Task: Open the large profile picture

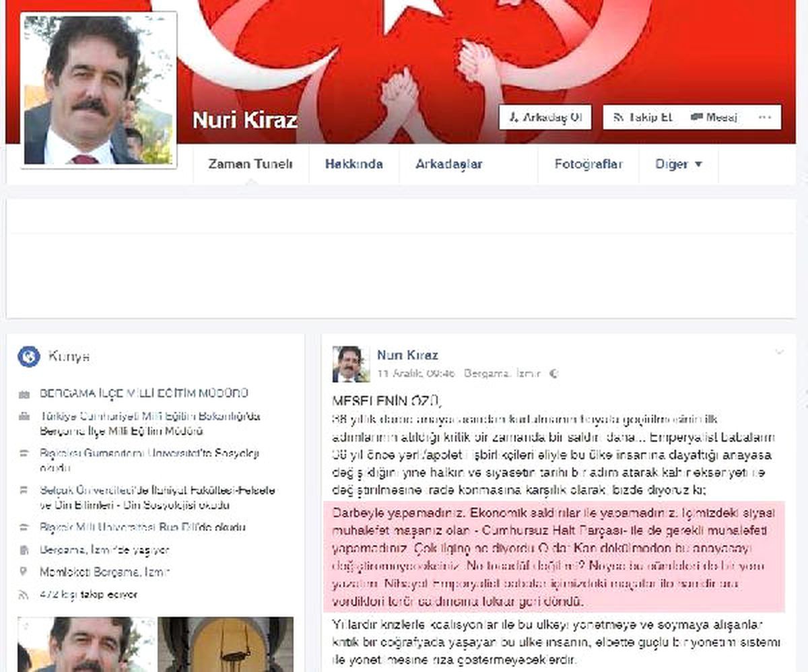Action: coord(99,90)
